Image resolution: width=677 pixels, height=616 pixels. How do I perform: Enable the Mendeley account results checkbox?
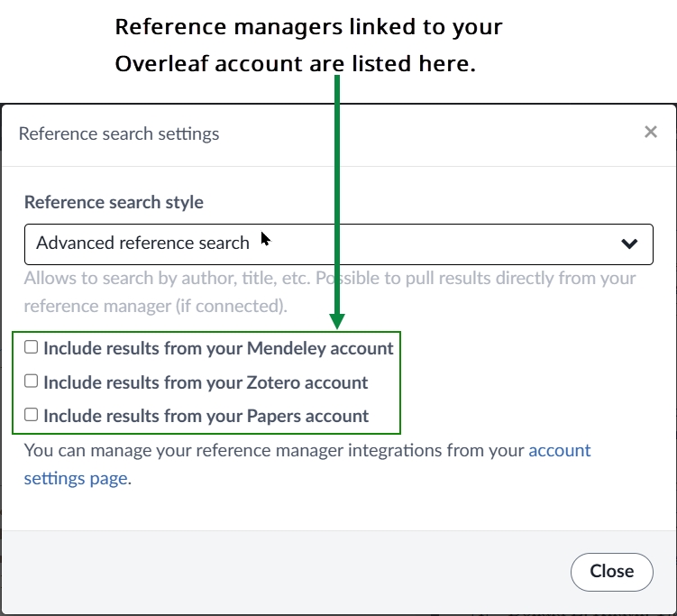click(x=32, y=347)
